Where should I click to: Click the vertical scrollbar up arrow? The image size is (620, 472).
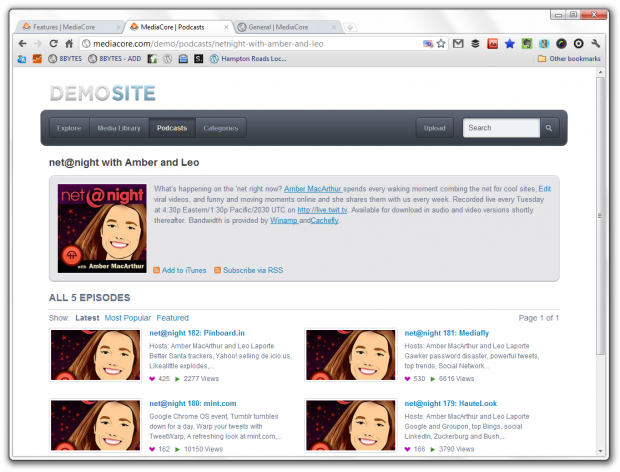click(601, 72)
